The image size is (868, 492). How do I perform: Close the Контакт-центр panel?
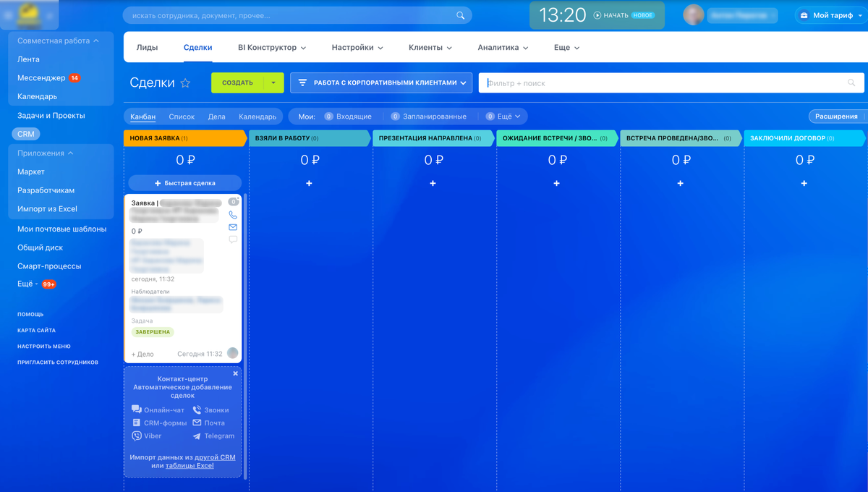(x=235, y=373)
